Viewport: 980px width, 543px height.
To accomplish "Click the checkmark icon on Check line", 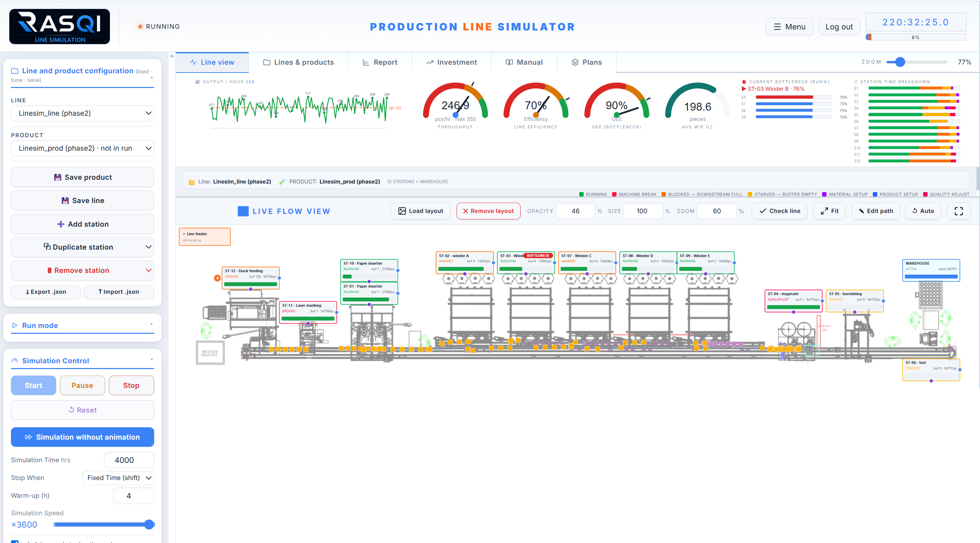I will click(x=762, y=211).
